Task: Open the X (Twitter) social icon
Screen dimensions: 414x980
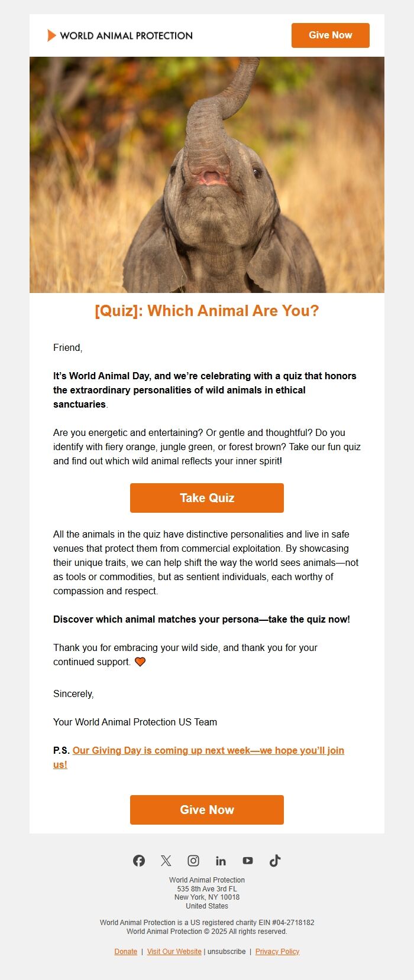Action: 166,861
